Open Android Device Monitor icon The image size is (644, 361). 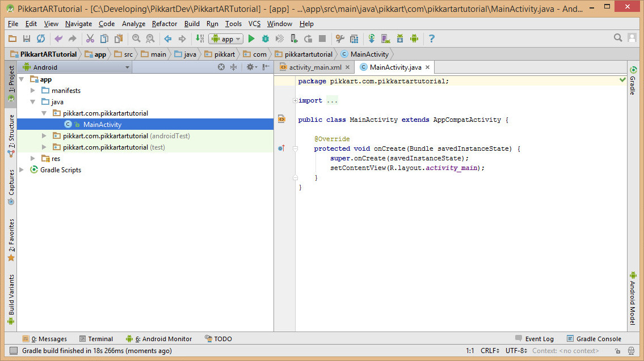point(414,39)
